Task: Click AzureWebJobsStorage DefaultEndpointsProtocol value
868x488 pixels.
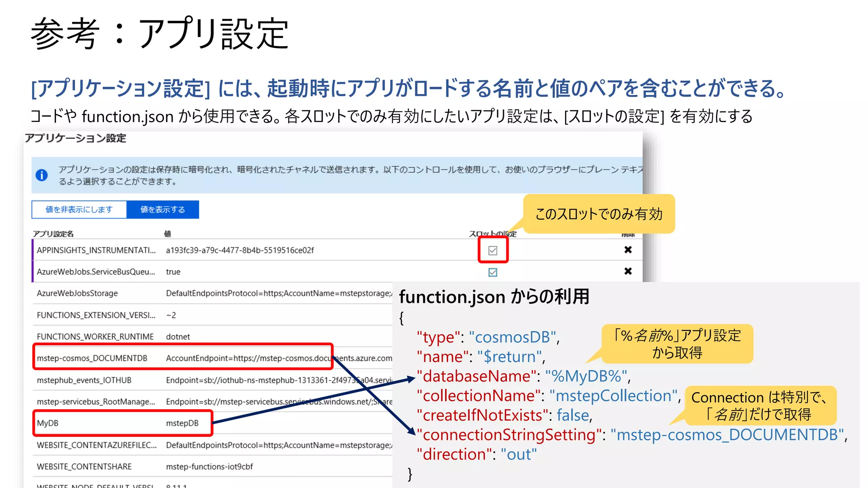Action: click(x=279, y=293)
